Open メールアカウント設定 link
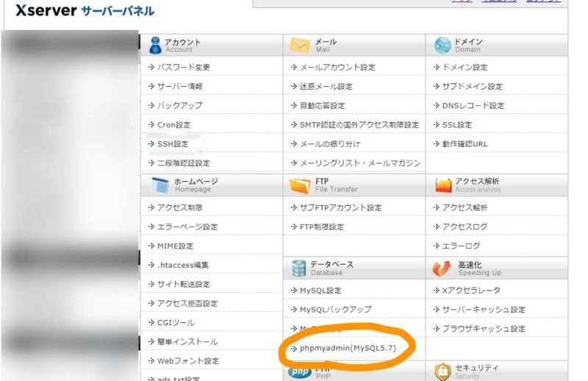 (x=337, y=67)
